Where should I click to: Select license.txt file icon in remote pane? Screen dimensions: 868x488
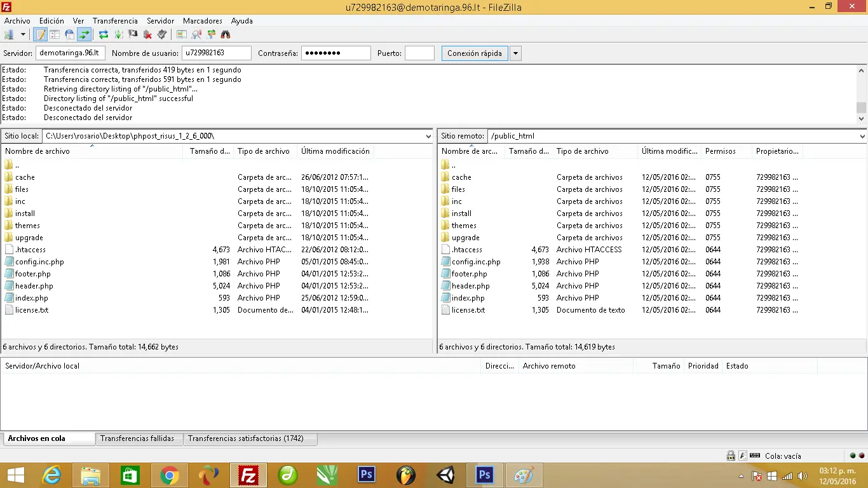[445, 310]
